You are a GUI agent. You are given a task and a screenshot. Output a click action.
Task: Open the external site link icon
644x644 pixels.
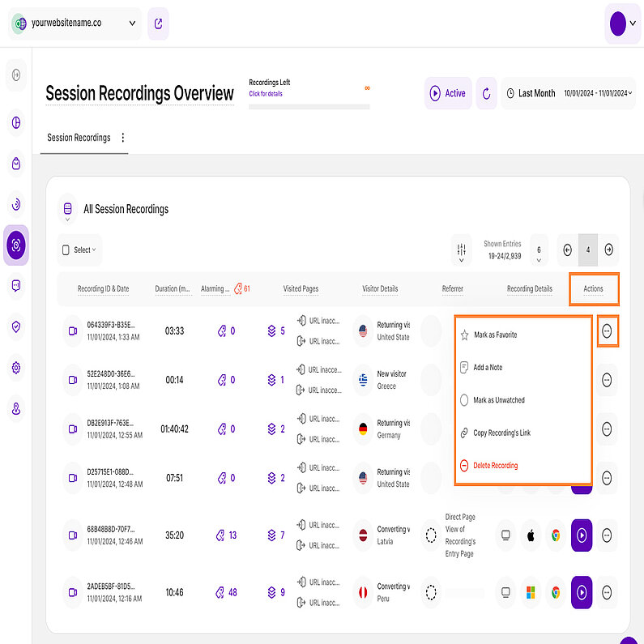pos(158,23)
